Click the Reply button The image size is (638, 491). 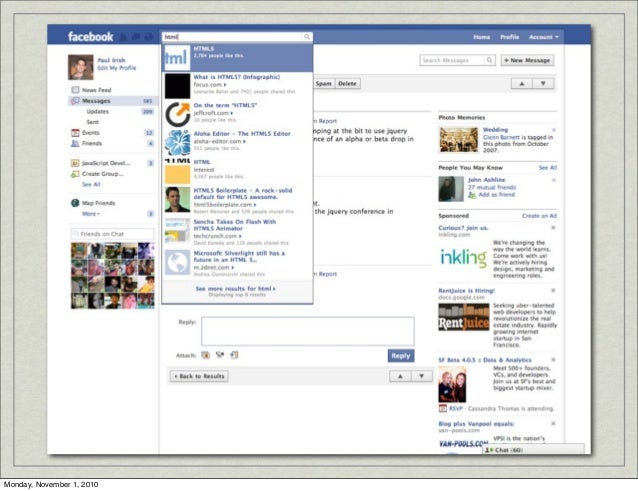coord(401,356)
